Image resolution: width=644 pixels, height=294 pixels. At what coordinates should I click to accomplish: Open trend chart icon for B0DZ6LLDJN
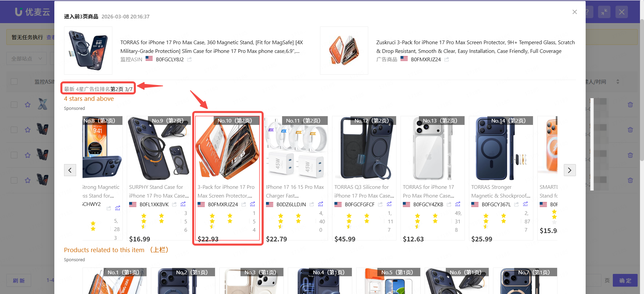(x=321, y=204)
